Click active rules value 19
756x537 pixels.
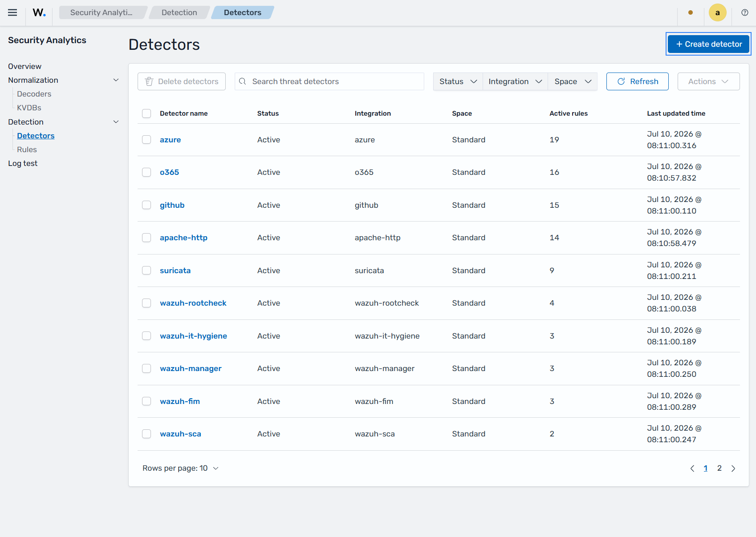[x=554, y=140]
